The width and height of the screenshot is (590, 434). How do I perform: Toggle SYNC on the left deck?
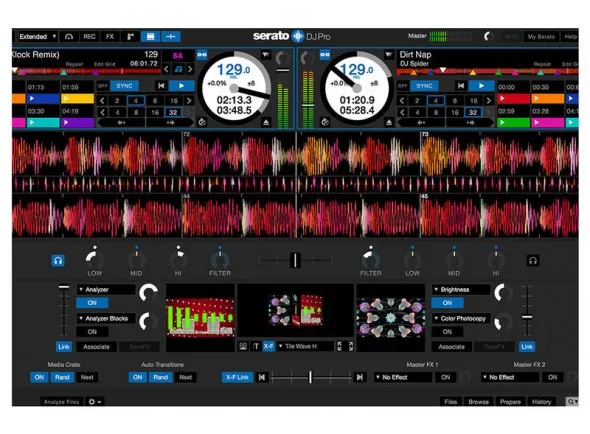(x=124, y=86)
